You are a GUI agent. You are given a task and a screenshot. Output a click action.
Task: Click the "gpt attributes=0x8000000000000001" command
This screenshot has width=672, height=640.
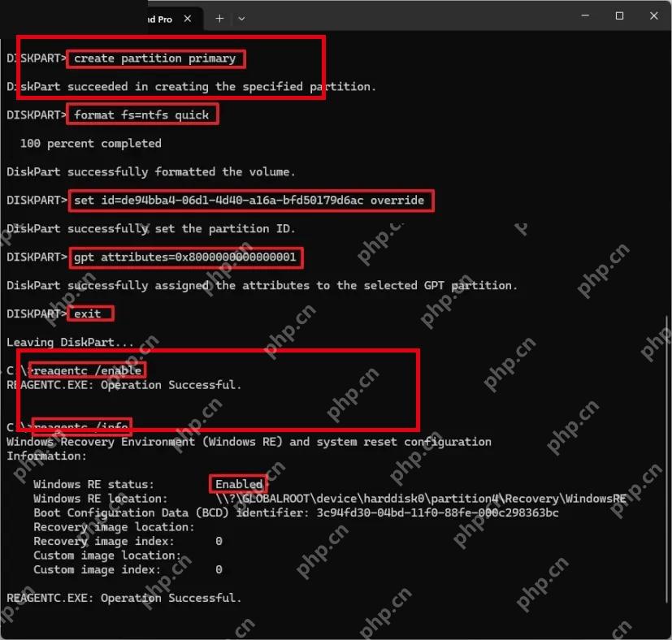[x=185, y=257]
